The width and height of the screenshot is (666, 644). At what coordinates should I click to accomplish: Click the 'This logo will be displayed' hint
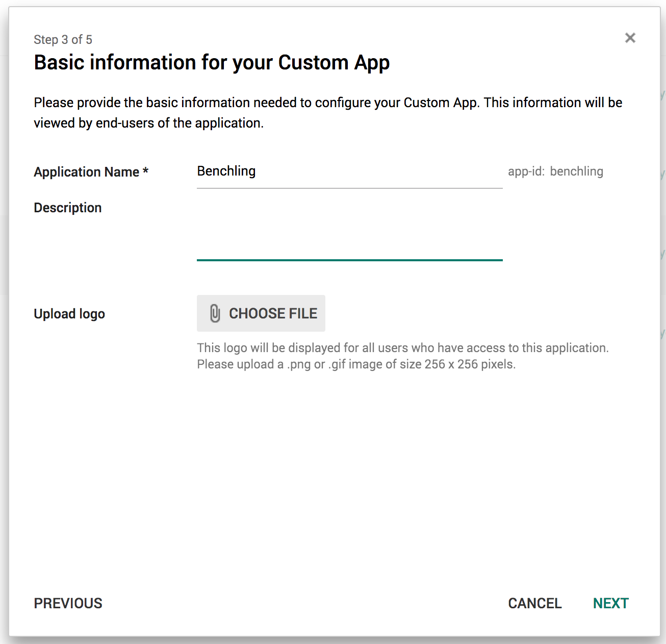(402, 348)
